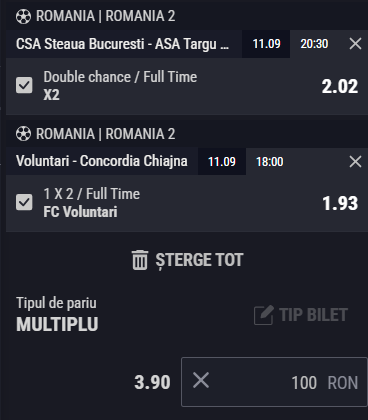Click the soccer ball icon above Voluntari match
Screen dimensions: 368x420
[23, 134]
